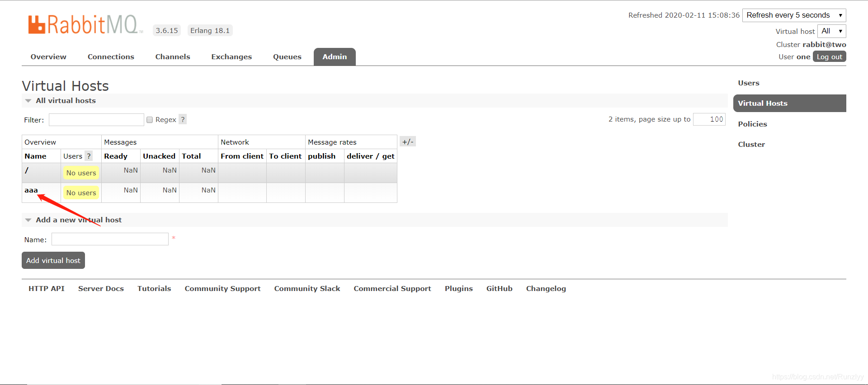Click the Total NaN value for /

pos(208,170)
